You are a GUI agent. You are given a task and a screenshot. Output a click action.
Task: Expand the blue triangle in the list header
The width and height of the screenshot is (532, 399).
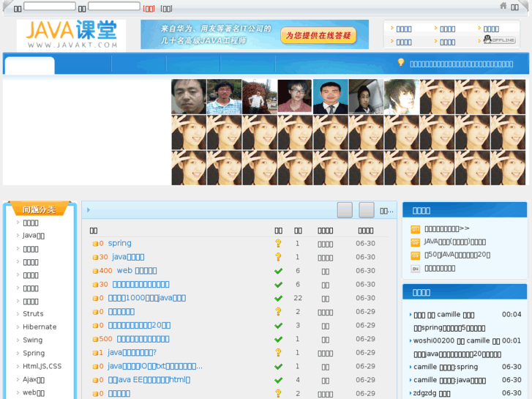click(x=89, y=210)
